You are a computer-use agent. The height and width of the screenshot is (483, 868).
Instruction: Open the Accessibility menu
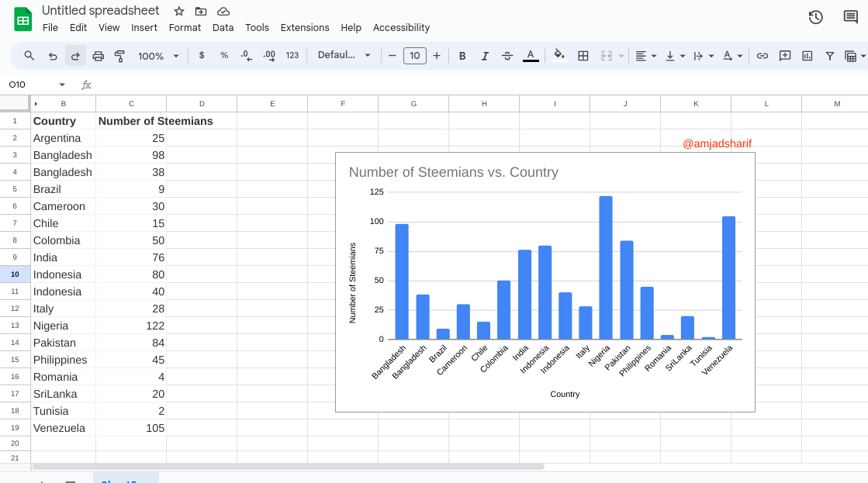[x=401, y=28]
